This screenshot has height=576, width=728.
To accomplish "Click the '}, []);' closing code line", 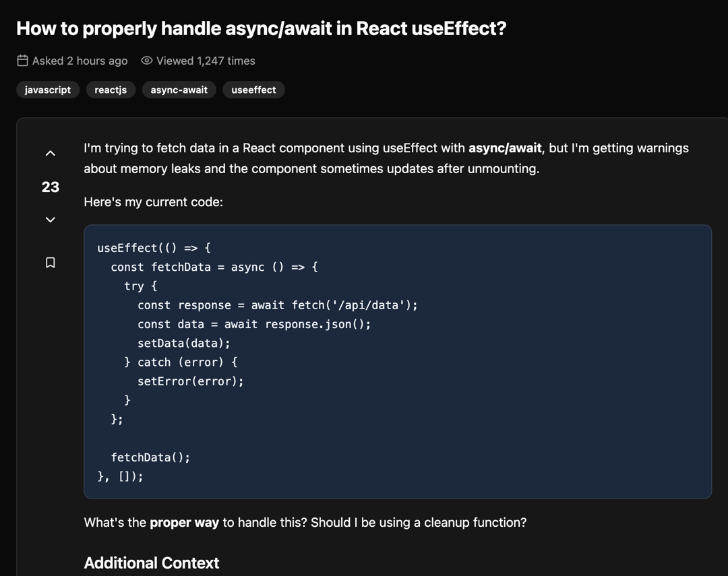I will pyautogui.click(x=120, y=476).
